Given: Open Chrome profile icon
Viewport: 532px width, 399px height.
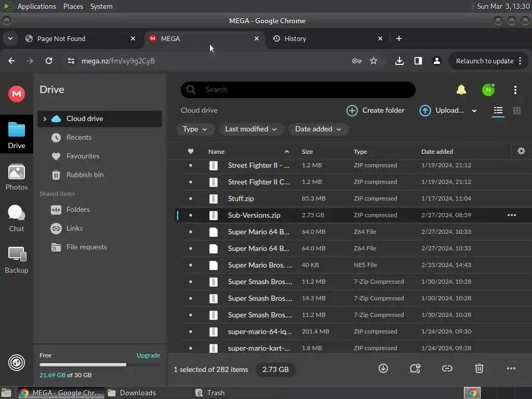Looking at the screenshot, I should 436,61.
